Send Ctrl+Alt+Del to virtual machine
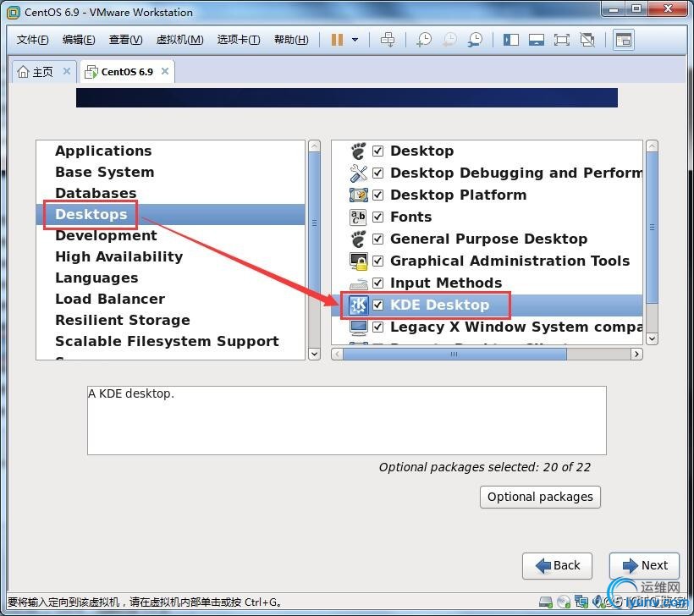Screen dimensions: 694x616 pyautogui.click(x=388, y=40)
